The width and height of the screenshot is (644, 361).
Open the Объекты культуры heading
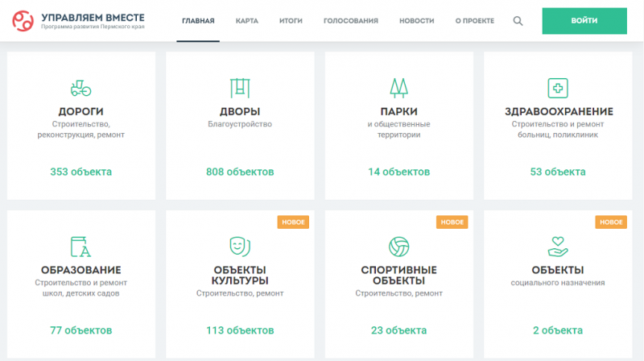[240, 276]
